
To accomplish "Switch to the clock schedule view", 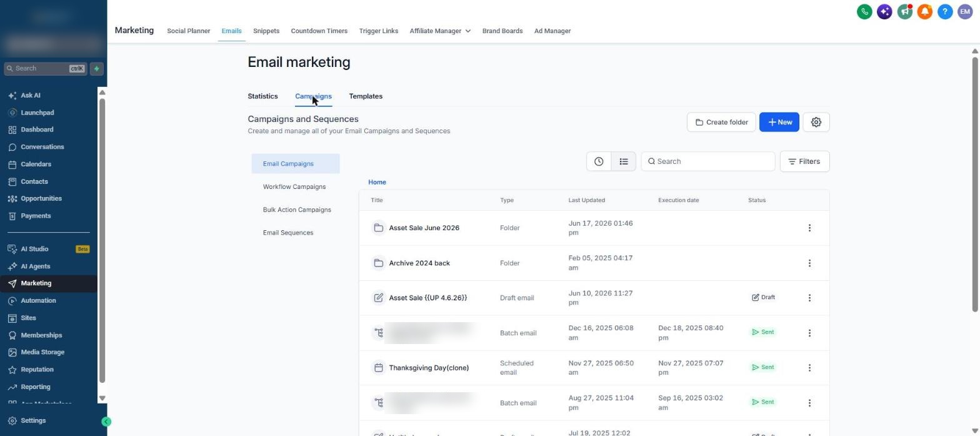I will 599,161.
